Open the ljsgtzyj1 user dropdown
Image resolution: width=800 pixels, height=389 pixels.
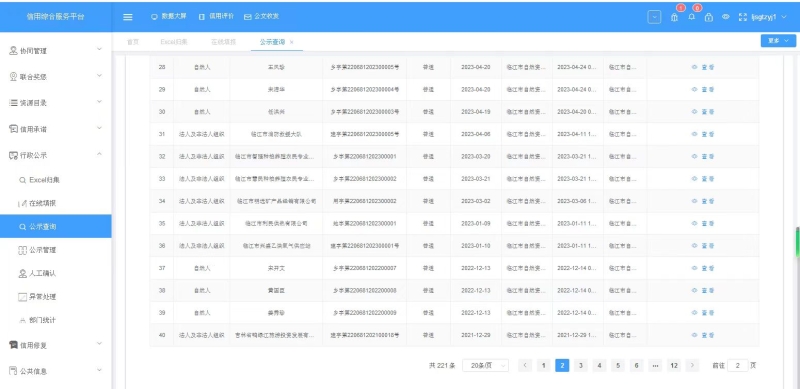pos(769,17)
